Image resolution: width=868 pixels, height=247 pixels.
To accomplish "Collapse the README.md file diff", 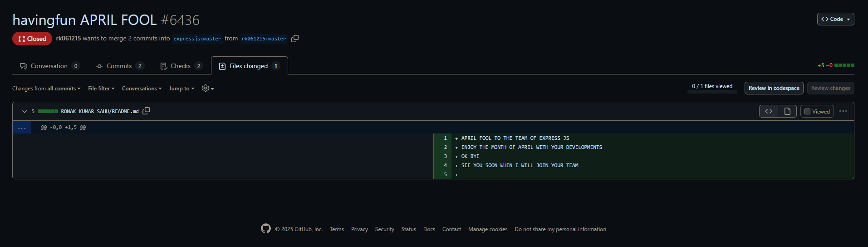I will tap(25, 111).
